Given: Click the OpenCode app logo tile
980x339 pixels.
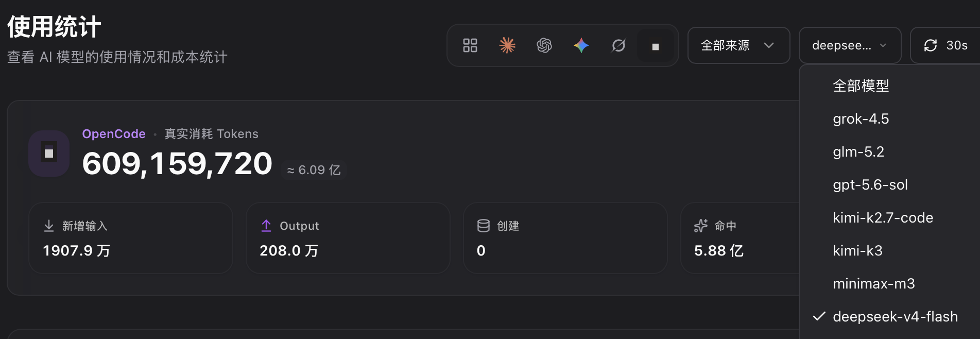Looking at the screenshot, I should [x=49, y=154].
